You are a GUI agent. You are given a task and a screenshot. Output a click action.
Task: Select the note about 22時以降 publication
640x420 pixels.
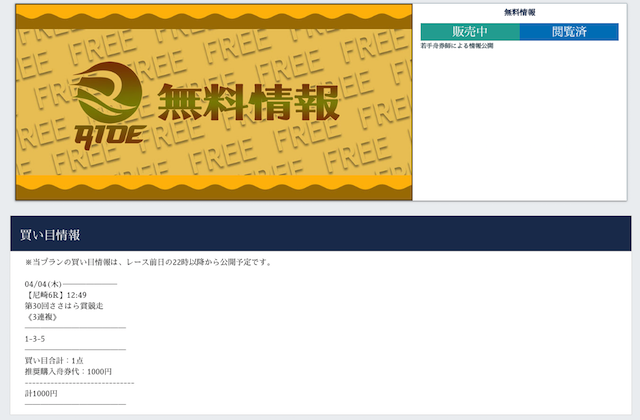[x=149, y=262]
